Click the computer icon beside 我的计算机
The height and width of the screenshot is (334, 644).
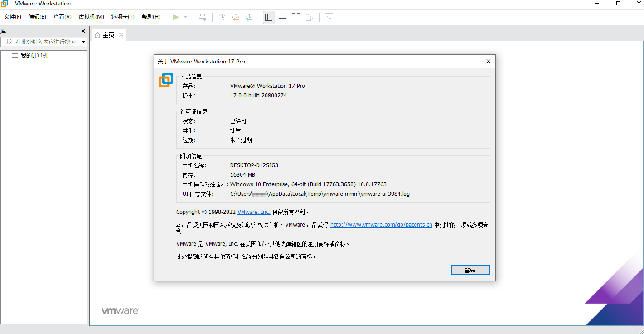pos(15,56)
